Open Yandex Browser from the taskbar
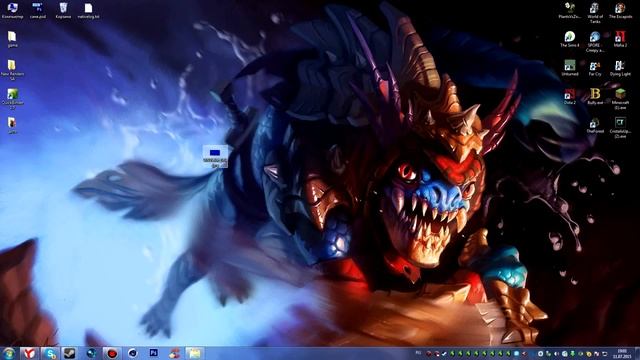This screenshot has height=360, width=640. (x=29, y=353)
